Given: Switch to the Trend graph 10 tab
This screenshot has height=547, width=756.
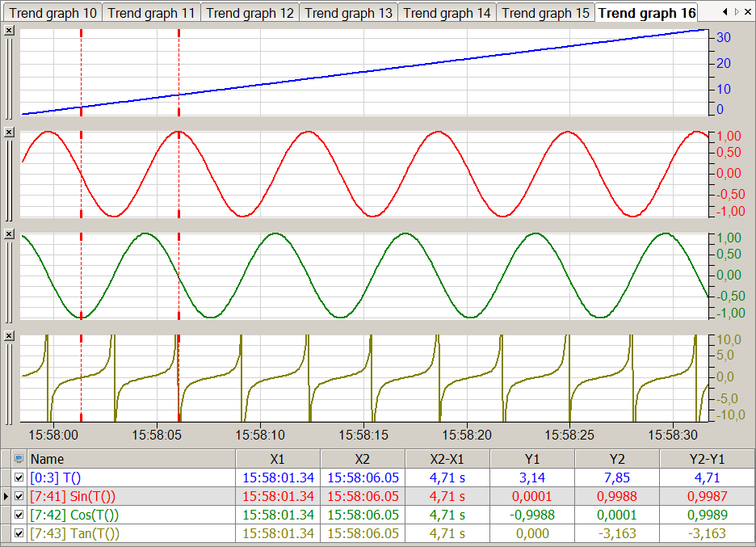Looking at the screenshot, I should (53, 13).
